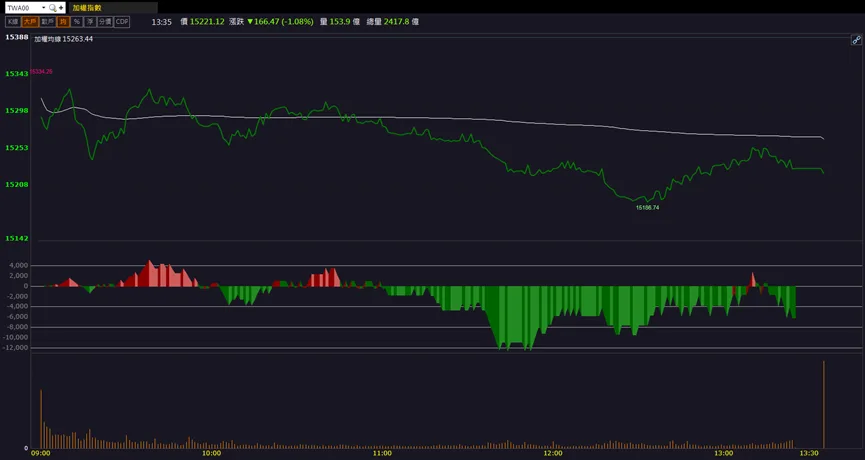This screenshot has height=460, width=865.
Task: Click the 加權指數 title field
Action: click(113, 8)
